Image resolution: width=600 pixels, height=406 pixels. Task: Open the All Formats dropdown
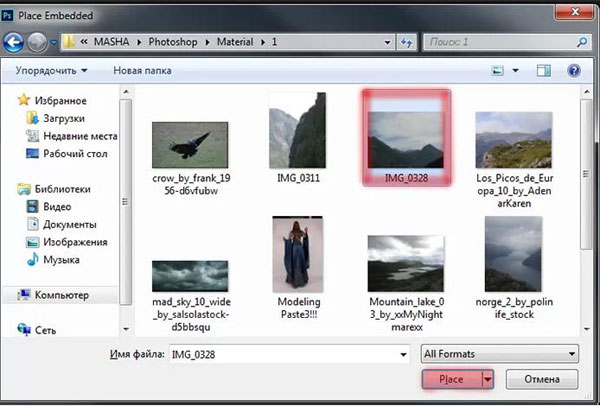pos(500,354)
